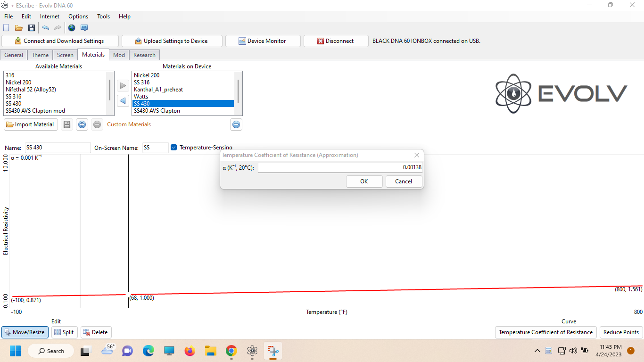Open the Custom Materials link
Screen dimensions: 644x362
(x=129, y=124)
